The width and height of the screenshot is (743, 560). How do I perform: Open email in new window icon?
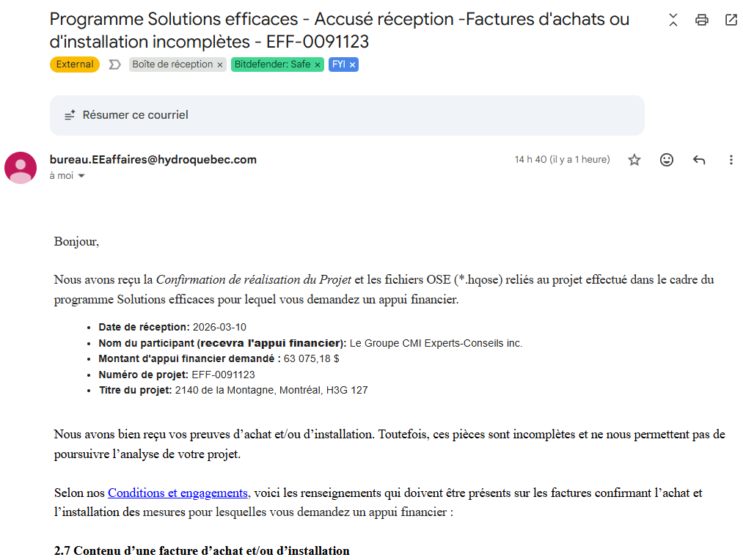click(x=731, y=20)
